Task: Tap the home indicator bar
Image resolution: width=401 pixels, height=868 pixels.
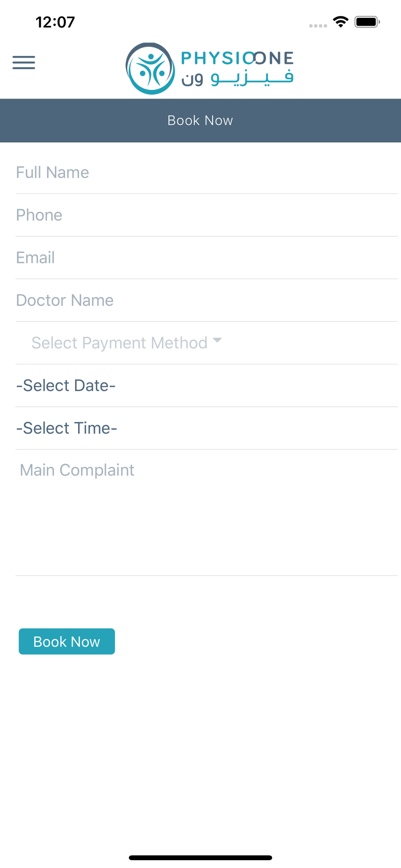Action: point(200,858)
